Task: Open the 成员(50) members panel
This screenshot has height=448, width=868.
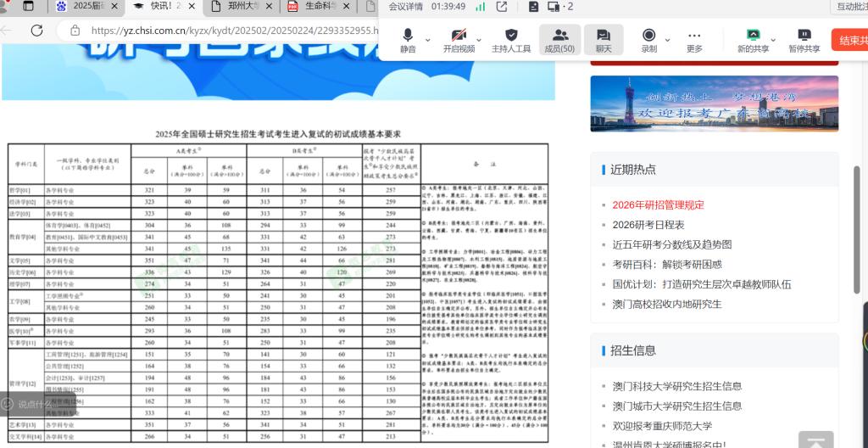Action: (559, 39)
